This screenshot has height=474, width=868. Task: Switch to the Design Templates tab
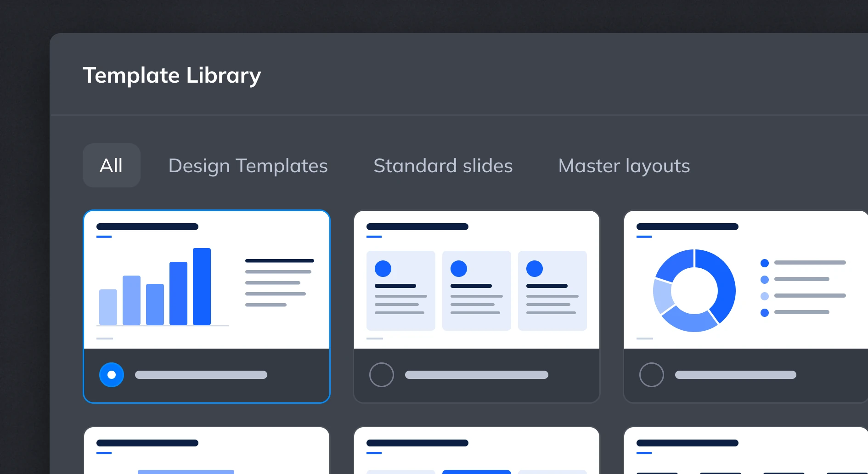[248, 166]
